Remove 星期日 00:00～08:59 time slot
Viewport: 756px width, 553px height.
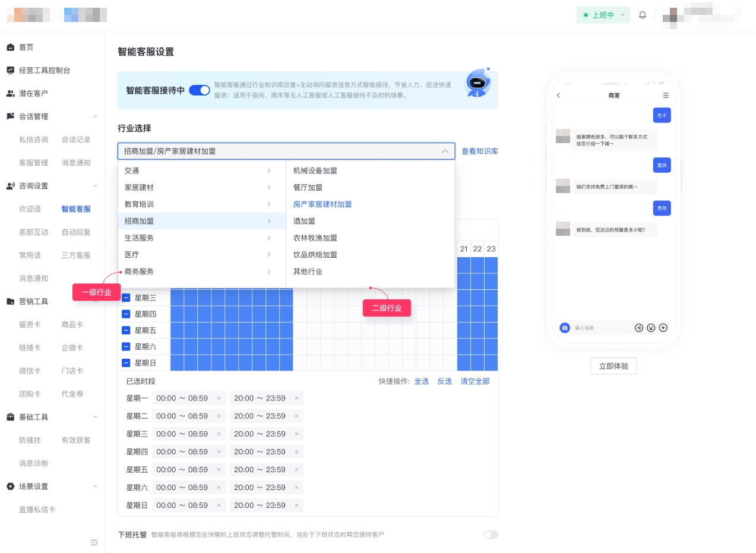click(219, 505)
